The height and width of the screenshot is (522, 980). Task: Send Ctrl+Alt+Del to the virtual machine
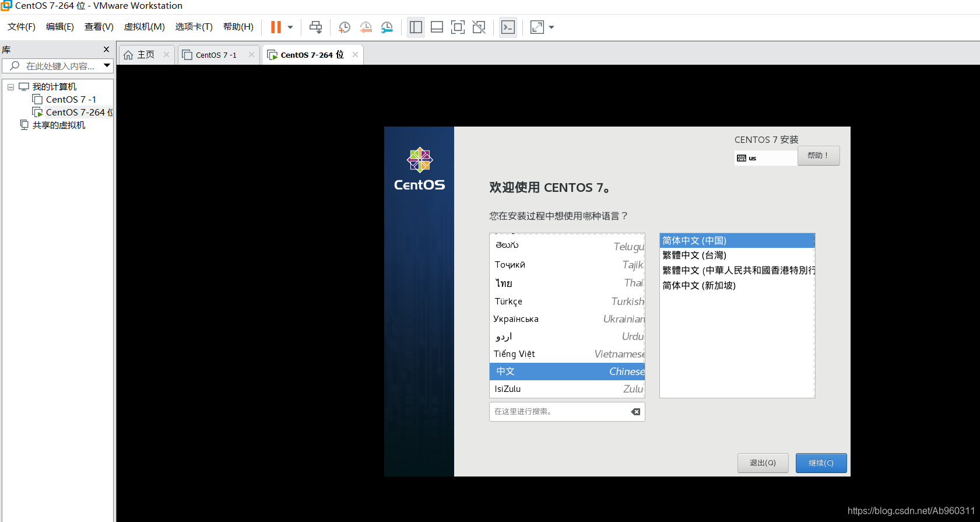coord(316,27)
